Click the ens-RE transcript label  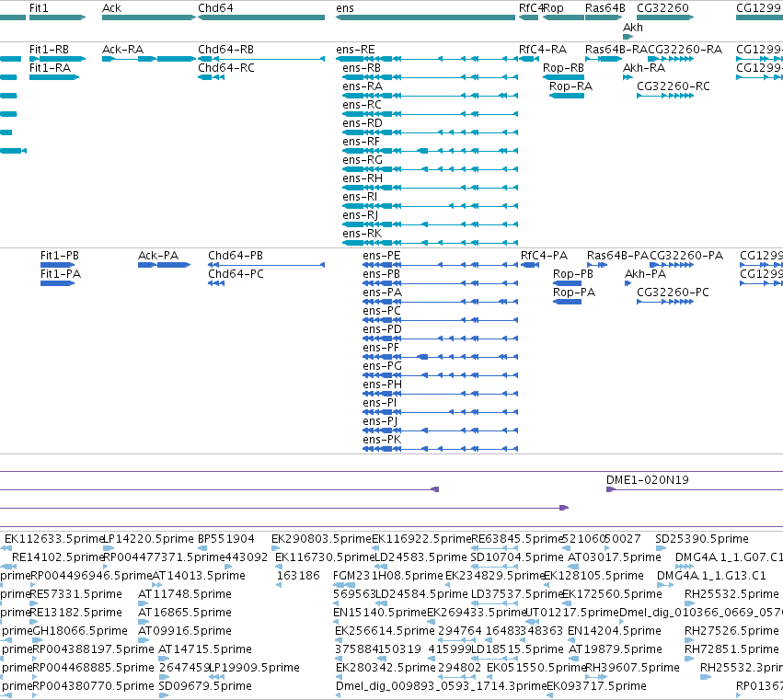click(x=355, y=50)
